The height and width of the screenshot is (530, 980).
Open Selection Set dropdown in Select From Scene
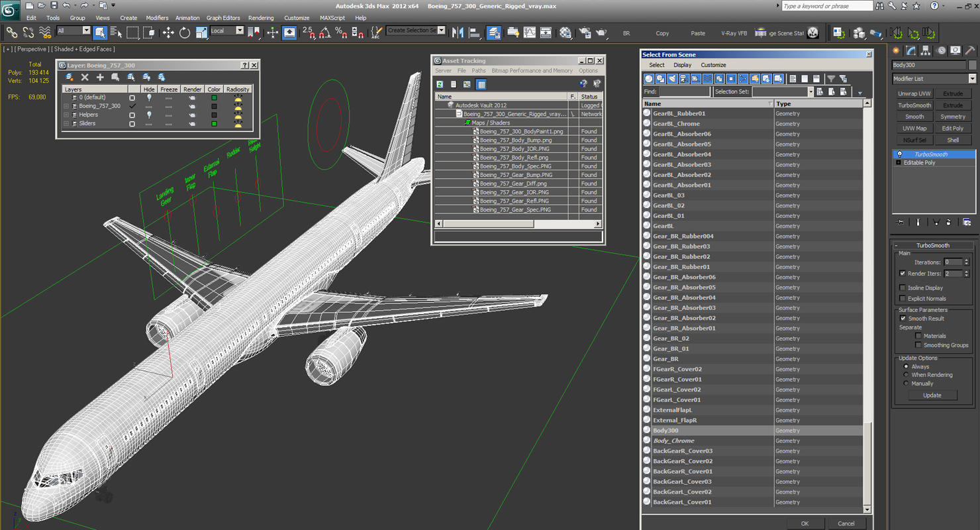(783, 92)
